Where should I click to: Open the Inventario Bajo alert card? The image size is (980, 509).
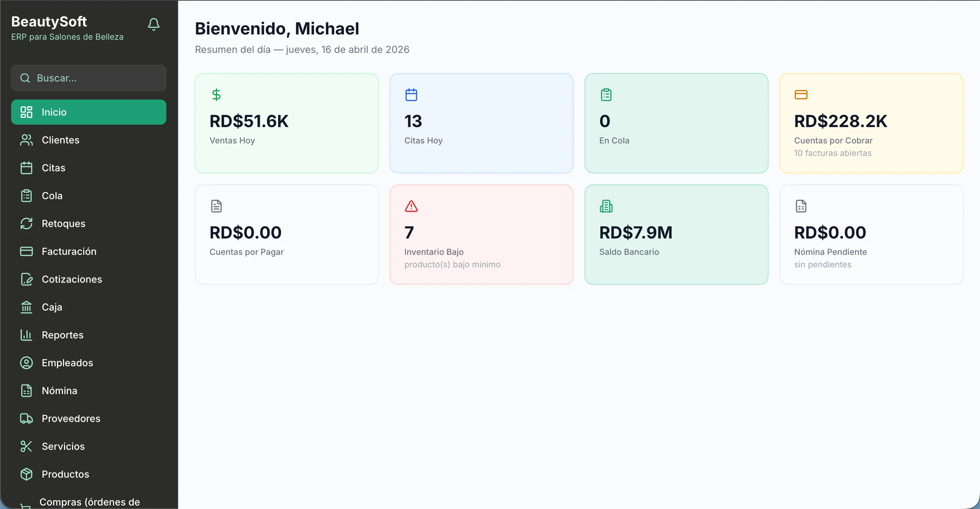tap(481, 235)
